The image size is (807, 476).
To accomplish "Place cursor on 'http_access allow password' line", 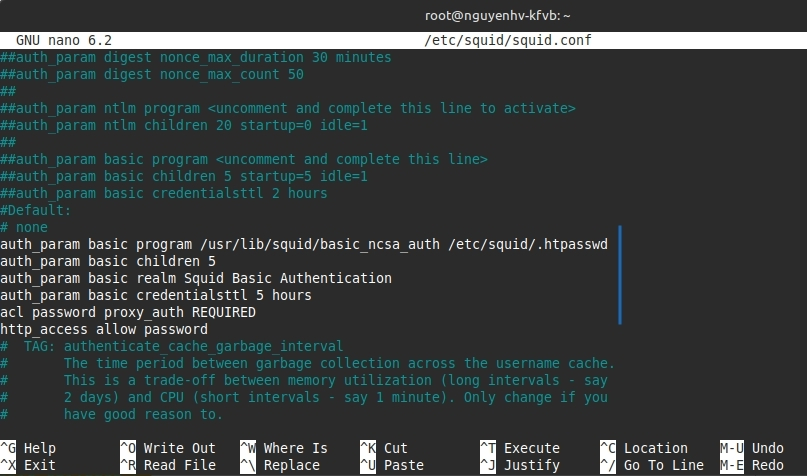I will [104, 329].
